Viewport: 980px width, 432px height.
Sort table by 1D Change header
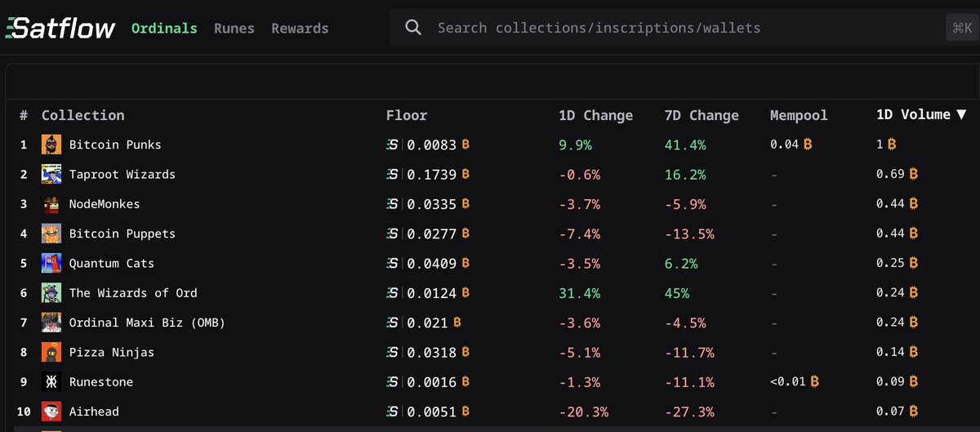[595, 115]
